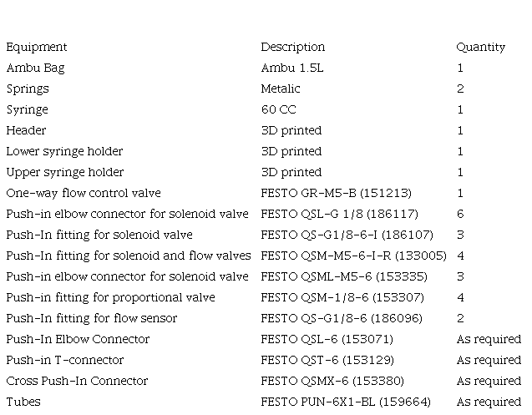Select the Ambu Bag equipment cell
Image resolution: width=532 pixels, height=415 pixels.
click(x=35, y=68)
